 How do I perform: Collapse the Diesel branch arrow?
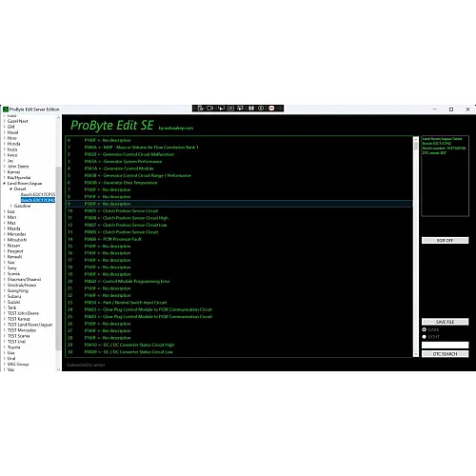tap(10, 188)
